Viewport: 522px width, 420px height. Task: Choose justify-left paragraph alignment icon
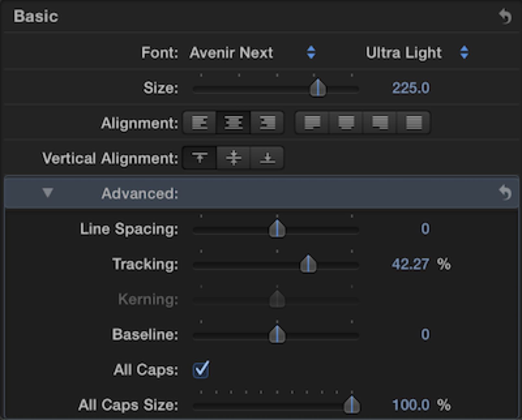(x=312, y=123)
